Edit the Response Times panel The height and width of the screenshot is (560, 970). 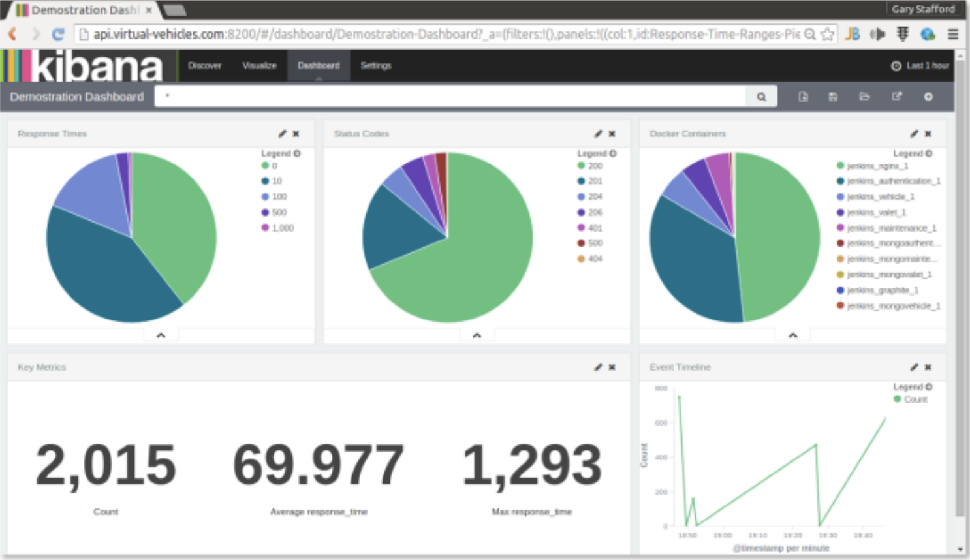click(282, 133)
